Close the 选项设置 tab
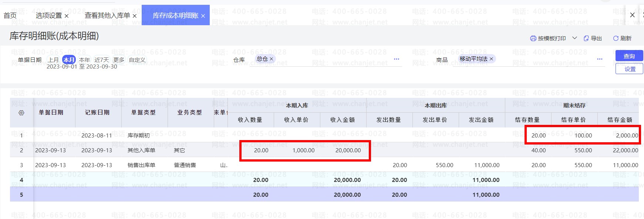Screen dimensions: 644x219 [67, 16]
